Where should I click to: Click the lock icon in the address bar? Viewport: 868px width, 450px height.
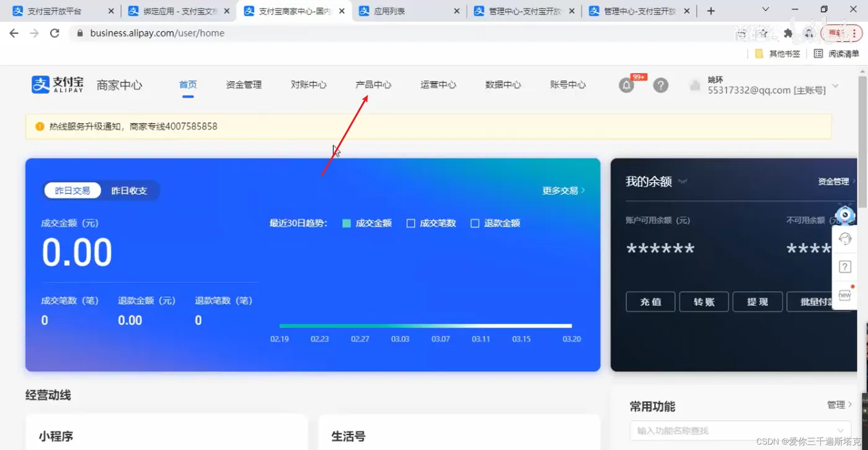pyautogui.click(x=79, y=33)
